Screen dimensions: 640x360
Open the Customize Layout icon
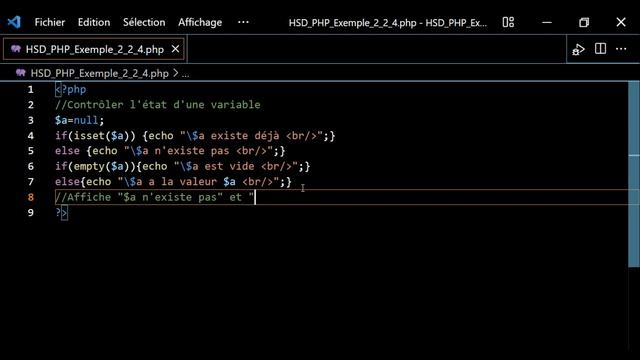508,22
